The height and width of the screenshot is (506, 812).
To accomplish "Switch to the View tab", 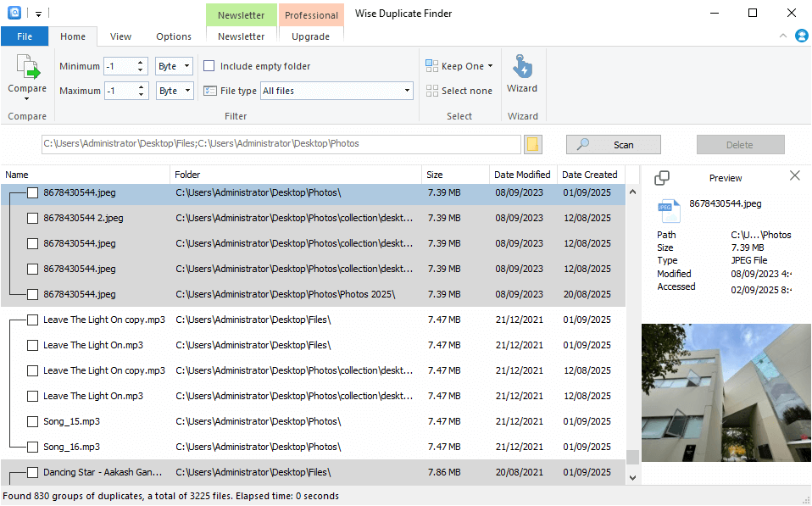I will point(120,36).
